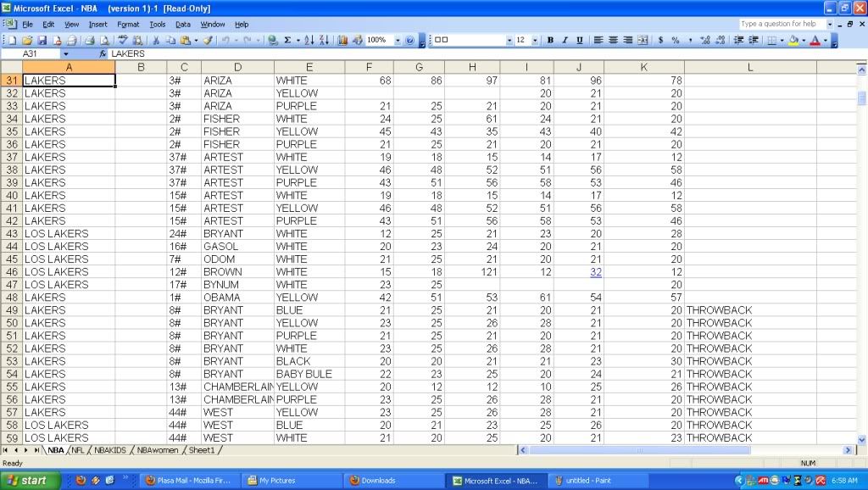Click the Increase Indent icon

pos(754,41)
